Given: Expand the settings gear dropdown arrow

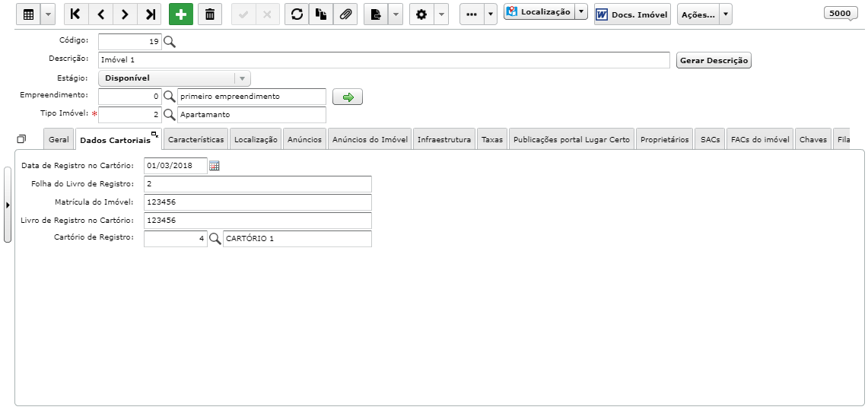Looking at the screenshot, I should coord(441,14).
